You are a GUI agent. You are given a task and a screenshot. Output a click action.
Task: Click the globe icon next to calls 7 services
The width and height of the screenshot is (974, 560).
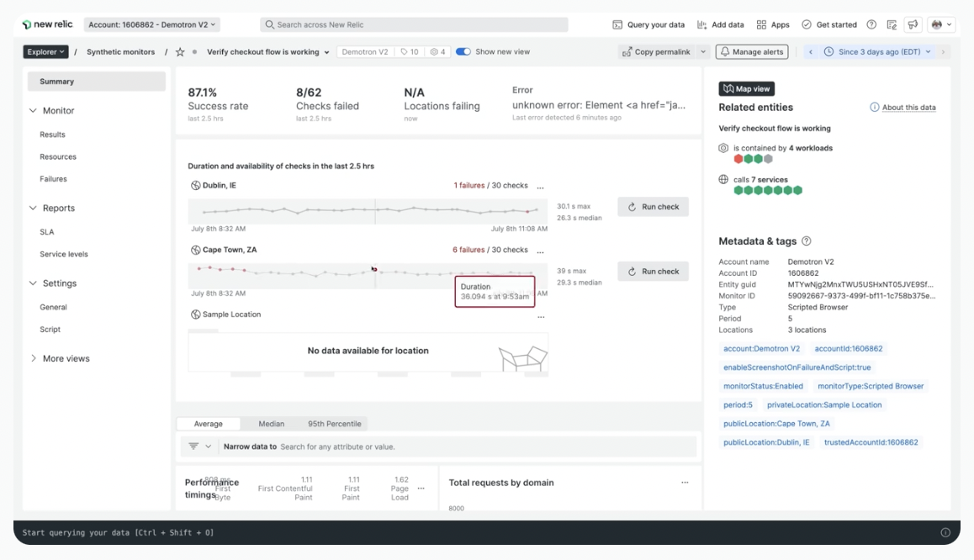pos(723,179)
